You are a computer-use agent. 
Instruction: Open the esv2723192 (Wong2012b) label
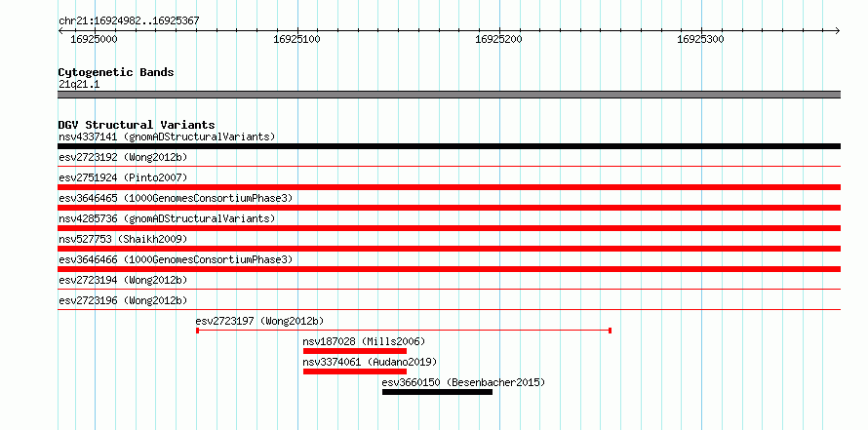[123, 157]
